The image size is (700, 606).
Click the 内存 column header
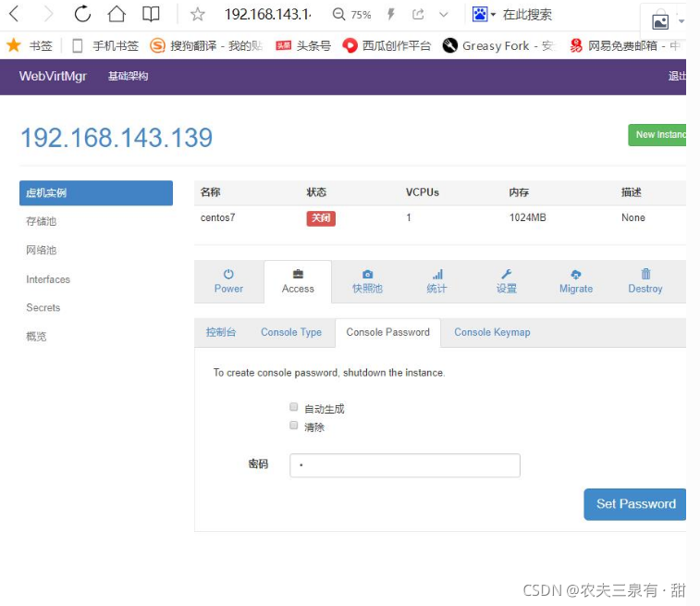[519, 192]
